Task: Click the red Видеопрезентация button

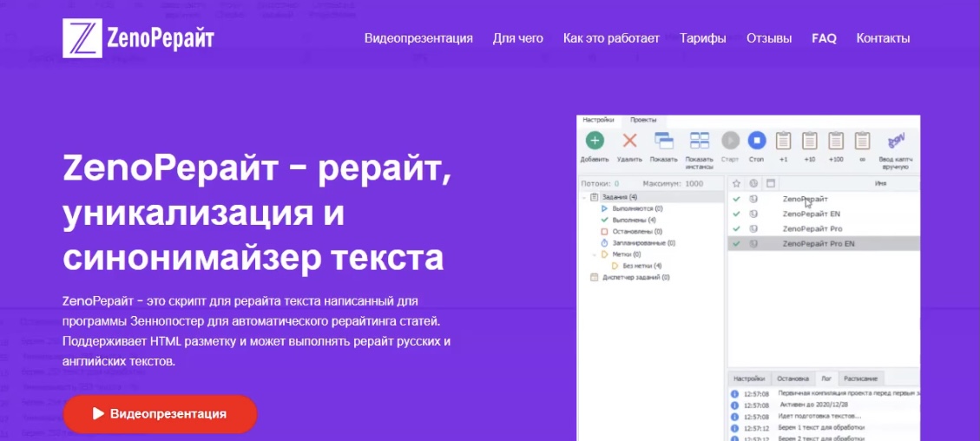Action: point(160,414)
